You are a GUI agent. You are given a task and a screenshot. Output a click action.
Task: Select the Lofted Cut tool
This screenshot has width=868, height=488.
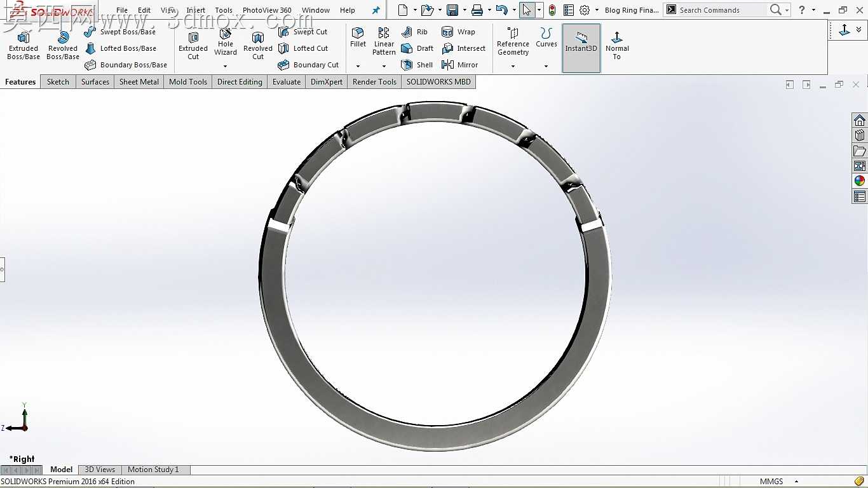coord(303,48)
